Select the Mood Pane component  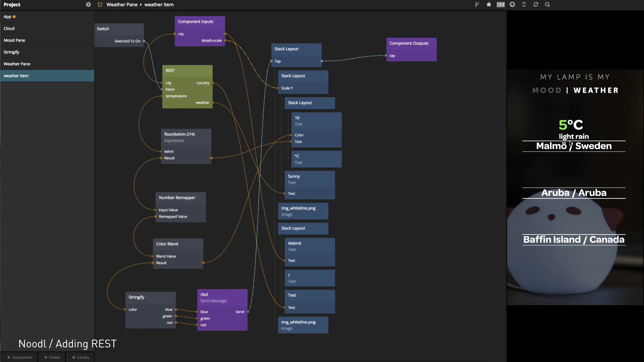14,40
